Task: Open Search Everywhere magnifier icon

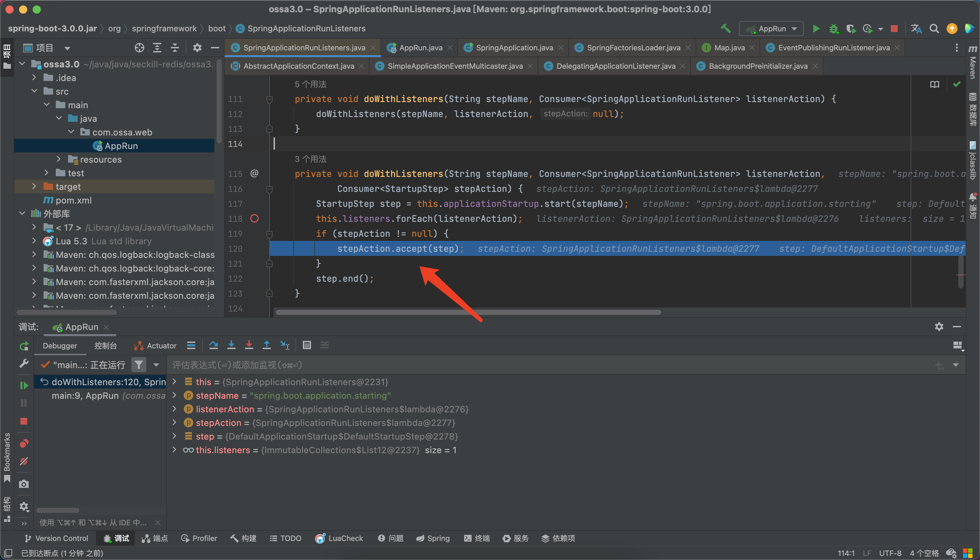Action: [x=934, y=29]
